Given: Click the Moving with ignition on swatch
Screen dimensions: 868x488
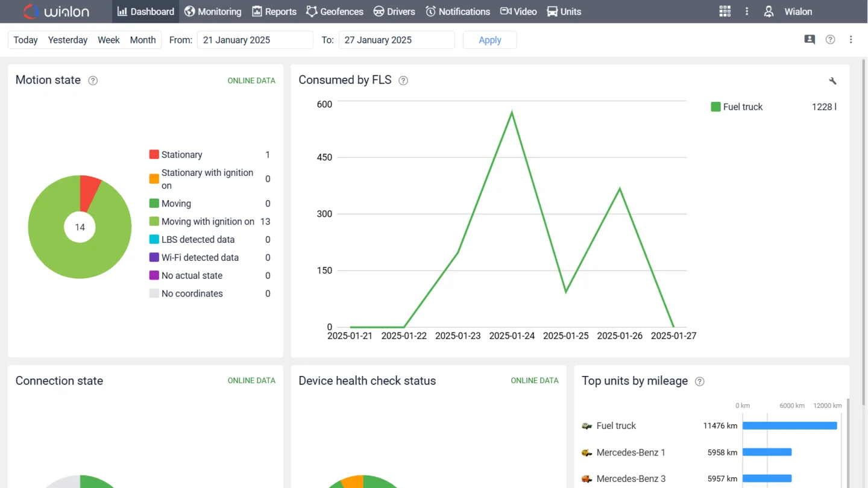Looking at the screenshot, I should [154, 222].
